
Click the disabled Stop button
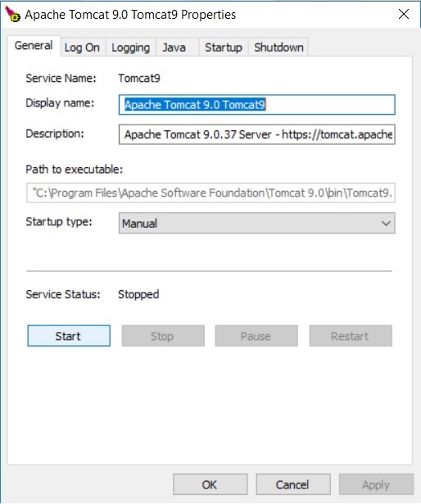pos(163,336)
